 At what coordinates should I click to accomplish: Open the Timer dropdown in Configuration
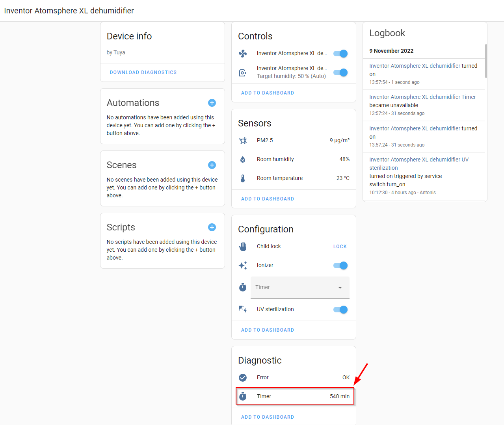coord(300,287)
